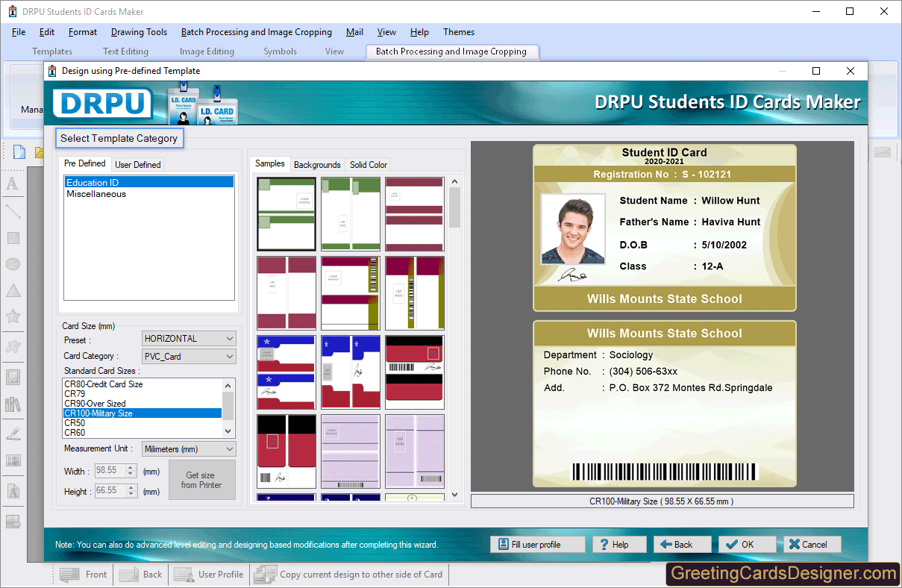Open the Barcode tool in the sidebar
Viewport: 902px width, 588px height.
click(x=13, y=460)
